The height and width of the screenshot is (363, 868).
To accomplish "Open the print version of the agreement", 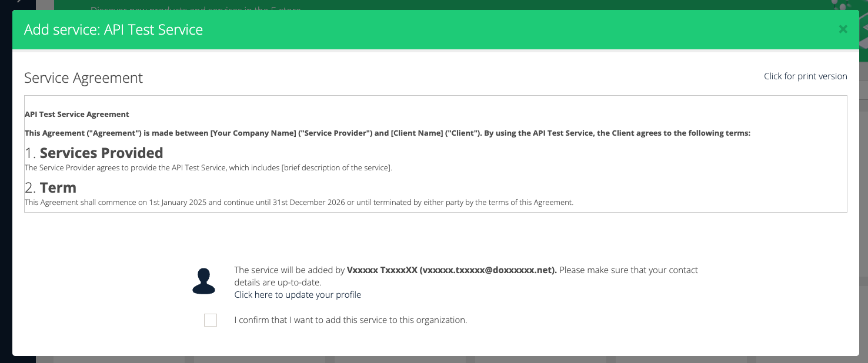I will [x=805, y=76].
